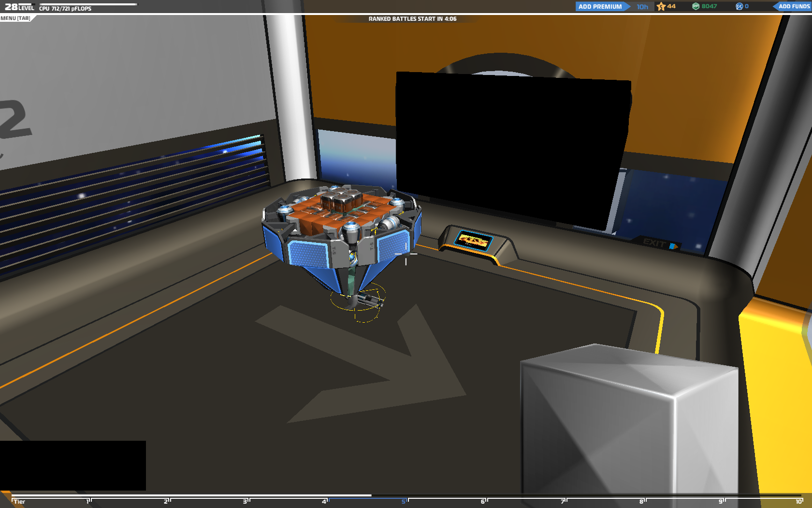This screenshot has width=812, height=508.
Task: Click the highlighted Tier 5 marker
Action: [x=405, y=501]
